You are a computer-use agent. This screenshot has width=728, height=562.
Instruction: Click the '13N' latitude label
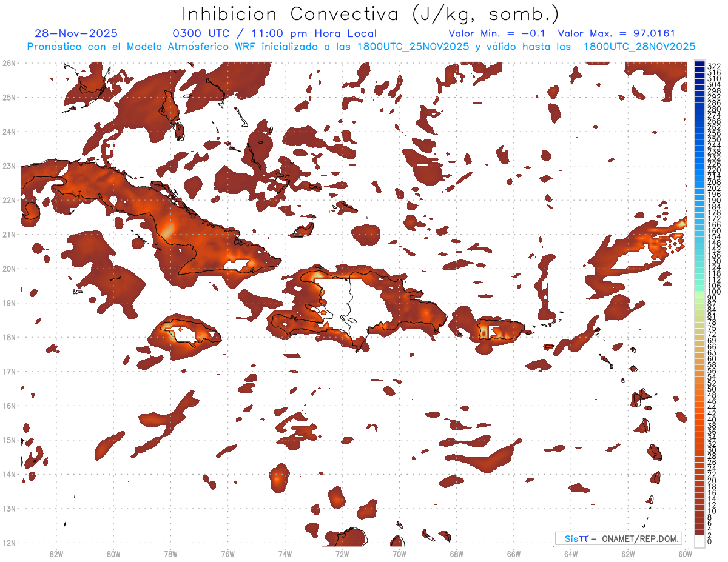[9, 508]
